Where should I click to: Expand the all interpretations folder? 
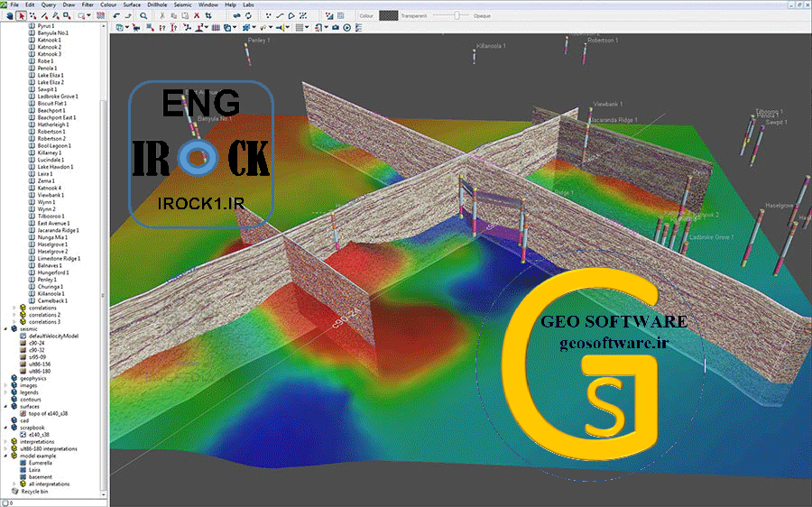[x=14, y=484]
